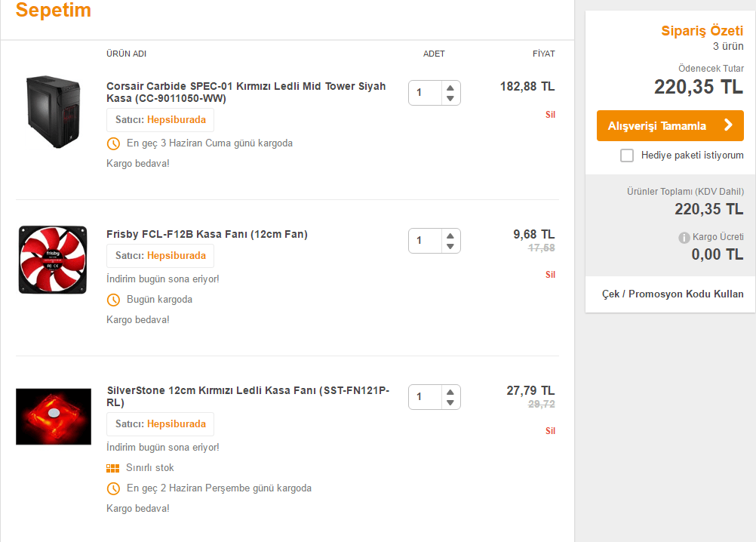Viewport: 756px width, 542px height.
Task: Enable the "Hediye paketi istiyorum" checkbox
Action: 627,156
